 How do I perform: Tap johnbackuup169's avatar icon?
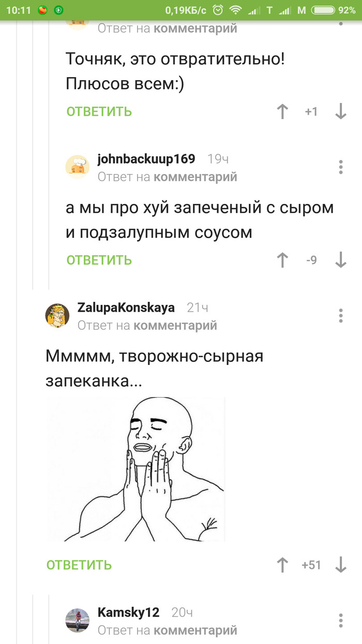click(x=78, y=167)
